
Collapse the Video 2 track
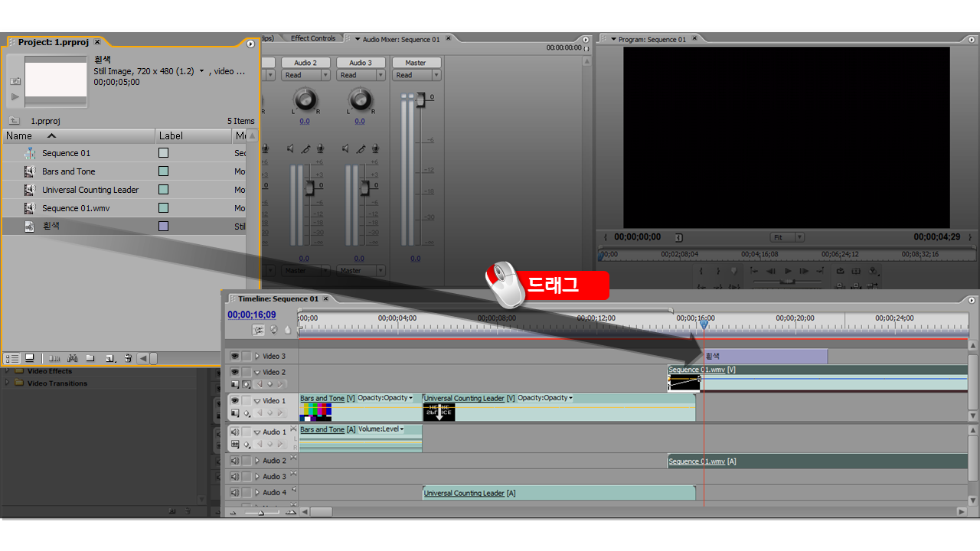257,372
